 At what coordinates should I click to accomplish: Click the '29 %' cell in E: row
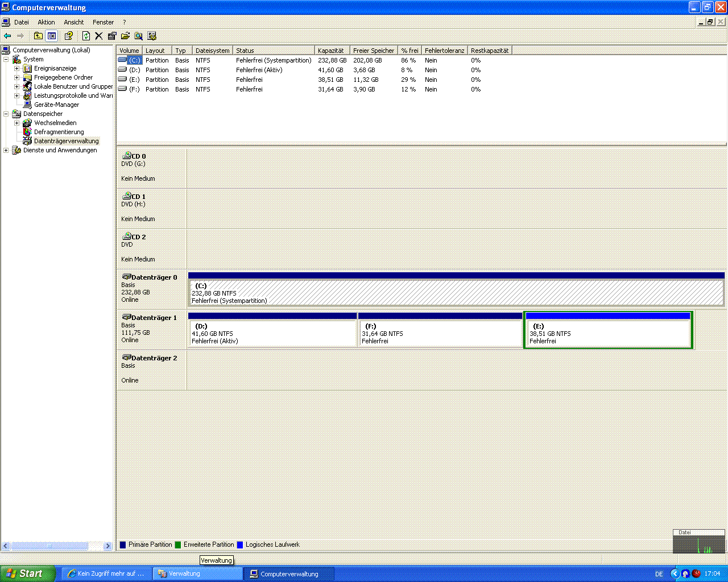tap(408, 80)
